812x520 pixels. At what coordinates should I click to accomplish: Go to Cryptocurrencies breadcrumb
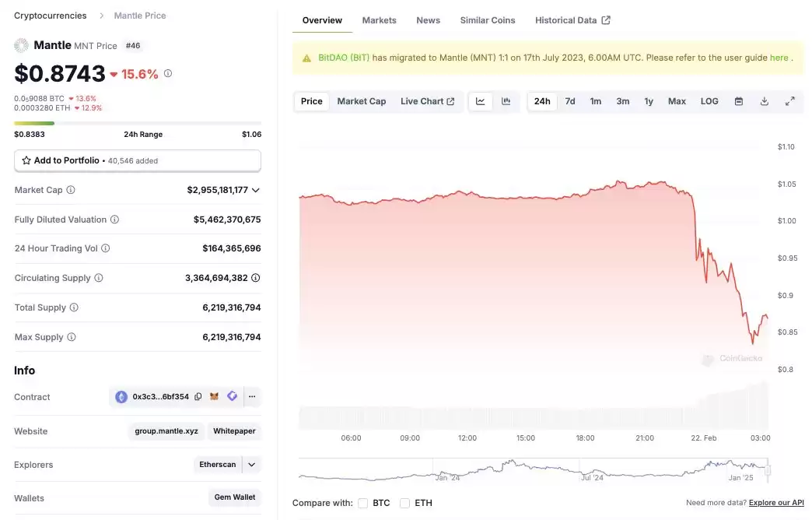(51, 16)
